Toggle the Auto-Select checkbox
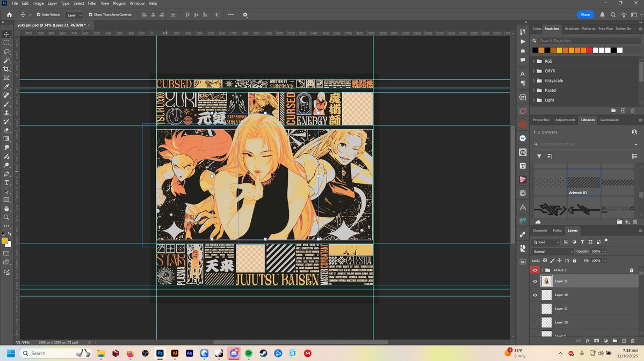 (39, 15)
